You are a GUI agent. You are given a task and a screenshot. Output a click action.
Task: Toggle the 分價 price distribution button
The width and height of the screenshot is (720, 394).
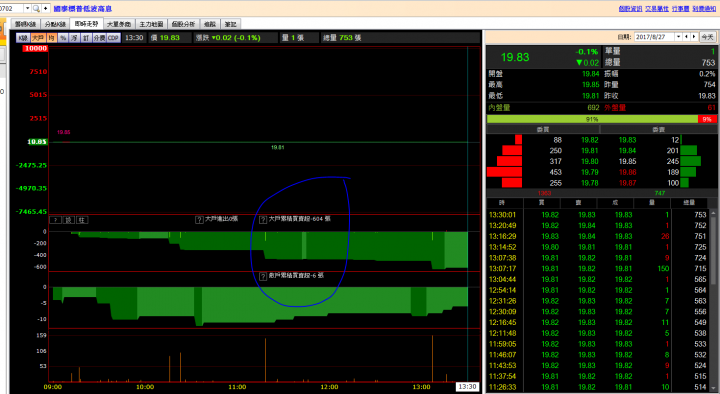coord(99,38)
